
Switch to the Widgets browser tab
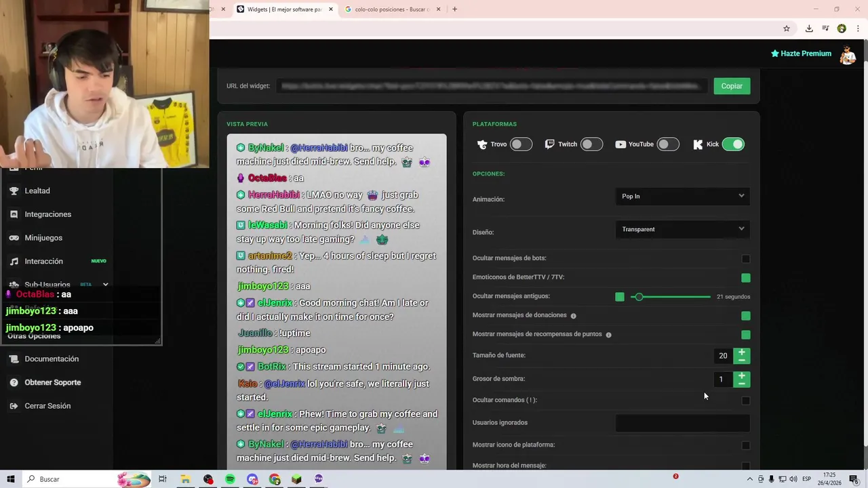click(x=284, y=9)
